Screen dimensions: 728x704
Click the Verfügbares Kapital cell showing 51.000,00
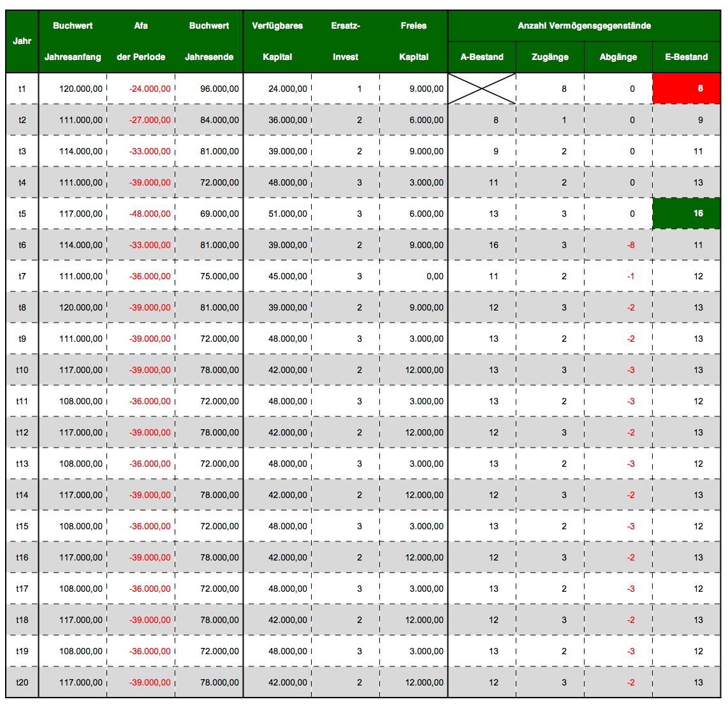click(288, 214)
